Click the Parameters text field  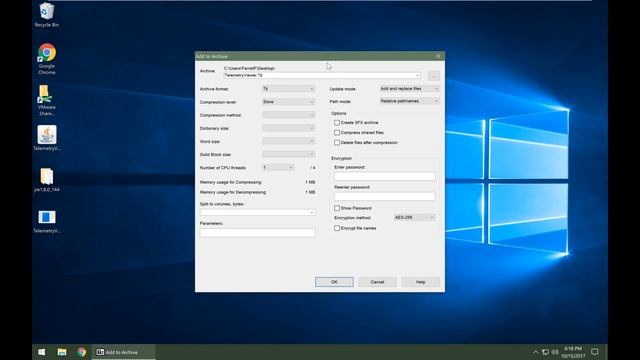pyautogui.click(x=257, y=233)
